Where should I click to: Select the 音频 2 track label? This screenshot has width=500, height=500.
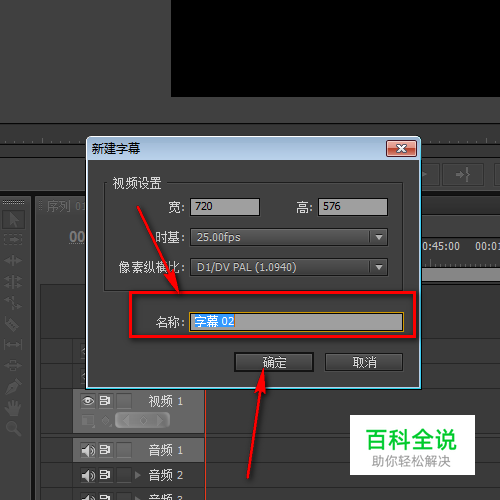tap(165, 475)
